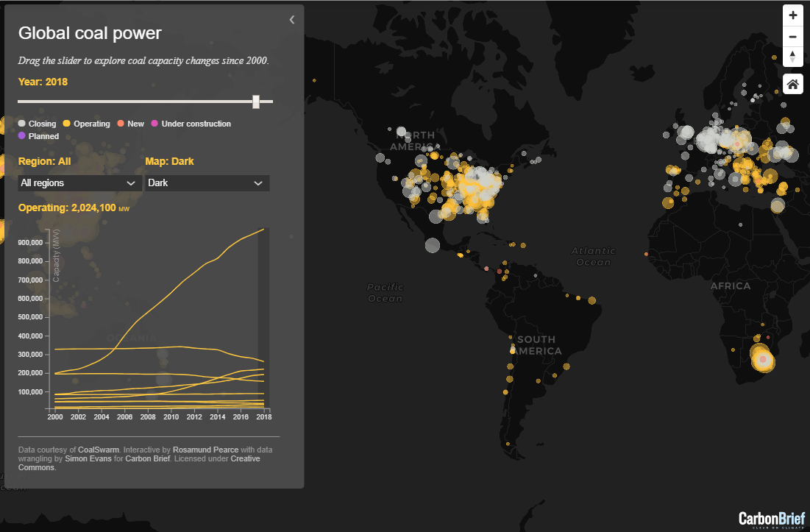Viewport: 810px width, 532px height.
Task: Return to home map view
Action: pos(792,84)
